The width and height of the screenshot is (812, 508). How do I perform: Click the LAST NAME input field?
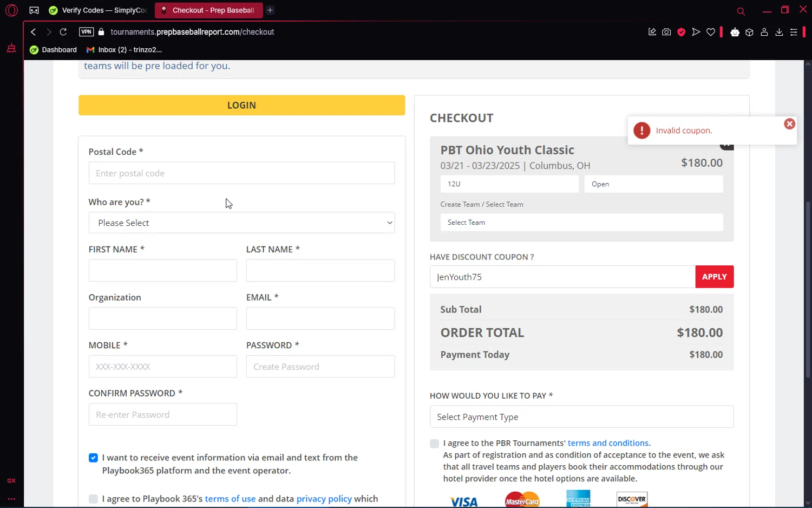coord(320,270)
